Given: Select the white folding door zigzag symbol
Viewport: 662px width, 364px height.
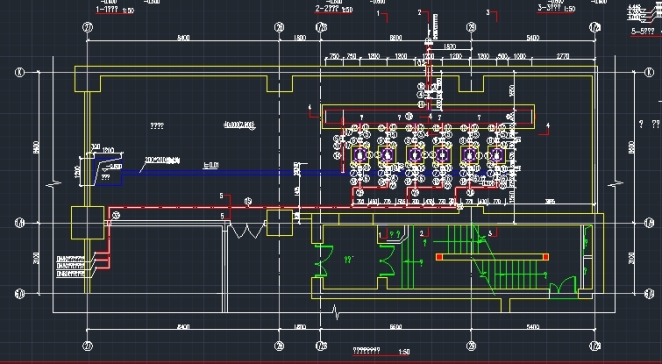Looking at the screenshot, I should (247, 230).
